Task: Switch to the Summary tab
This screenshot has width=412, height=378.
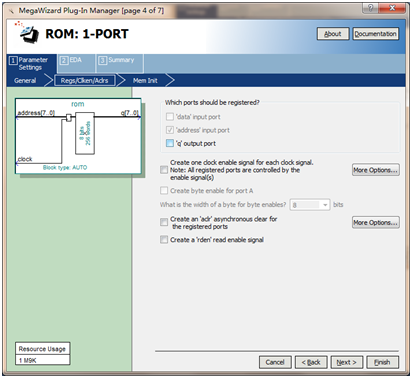Action: pos(120,63)
